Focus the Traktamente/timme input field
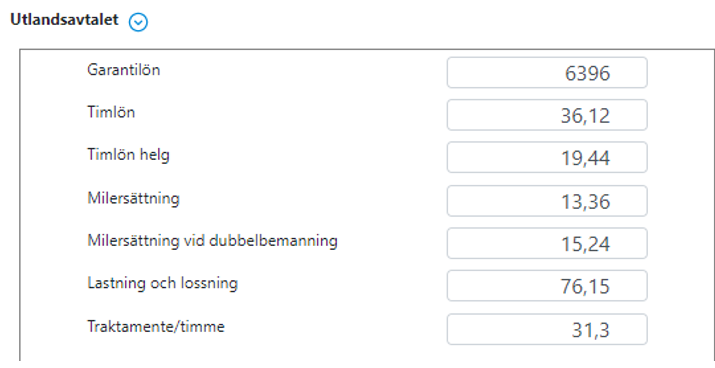Screen dimensions: 715x368 coord(547,329)
